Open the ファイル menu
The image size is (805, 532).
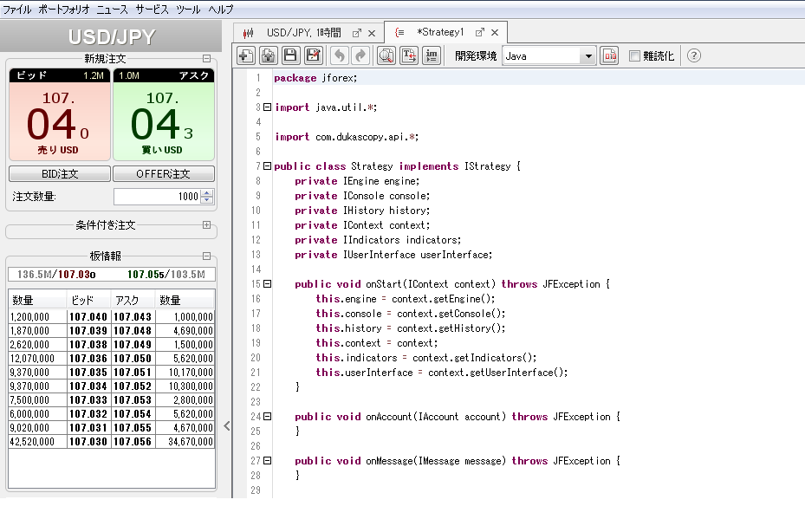pyautogui.click(x=17, y=10)
